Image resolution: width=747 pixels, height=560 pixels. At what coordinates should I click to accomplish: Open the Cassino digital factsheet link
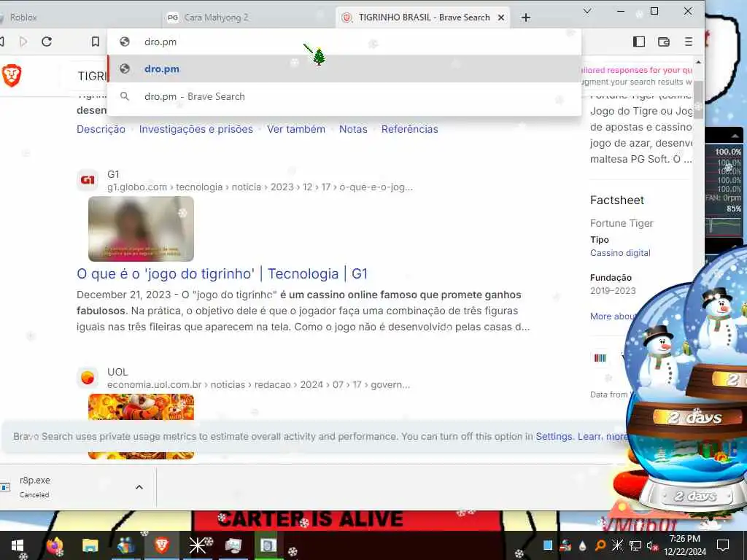[x=620, y=253]
